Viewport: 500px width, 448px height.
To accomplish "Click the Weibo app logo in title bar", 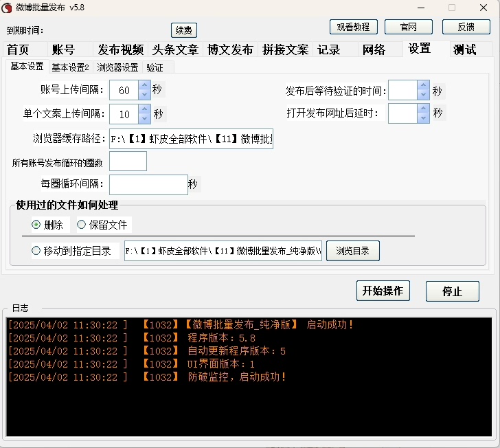I will [7, 8].
